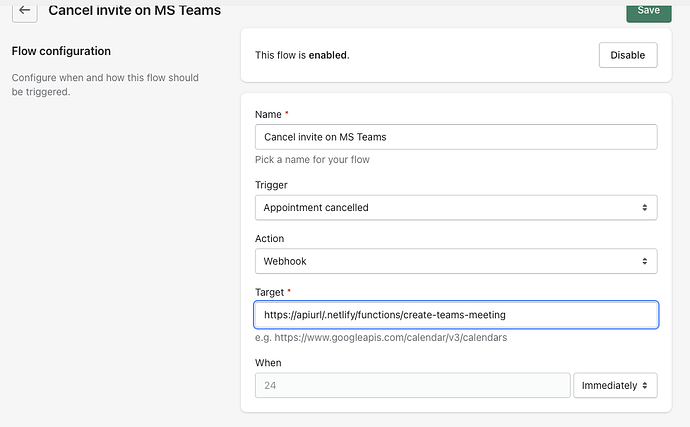Click the Trigger field label
The width and height of the screenshot is (690, 427).
(x=271, y=185)
